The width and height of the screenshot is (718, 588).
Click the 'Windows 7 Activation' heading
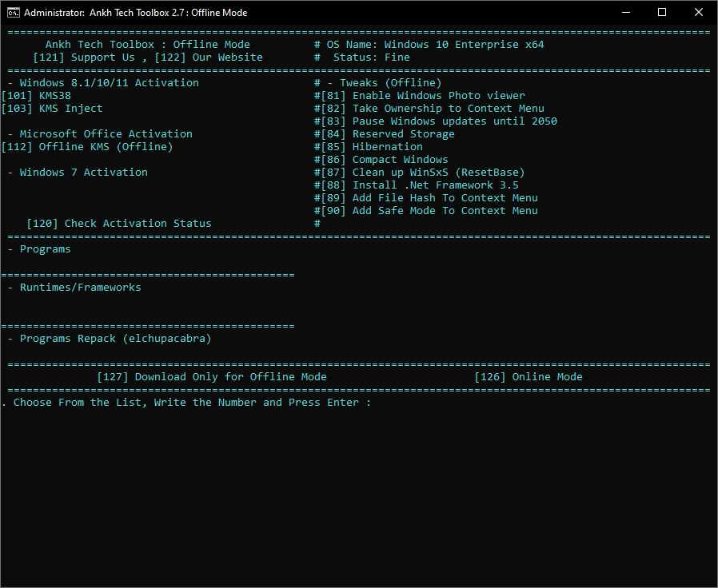click(83, 173)
